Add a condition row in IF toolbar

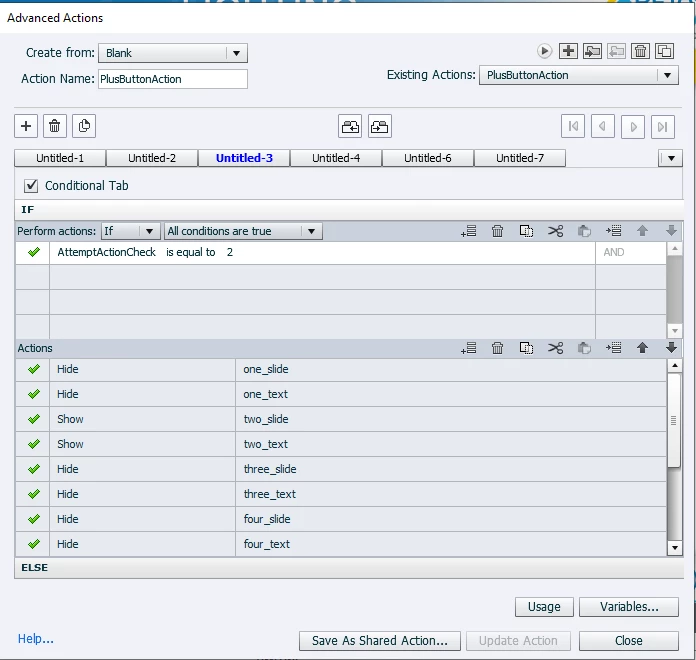469,231
